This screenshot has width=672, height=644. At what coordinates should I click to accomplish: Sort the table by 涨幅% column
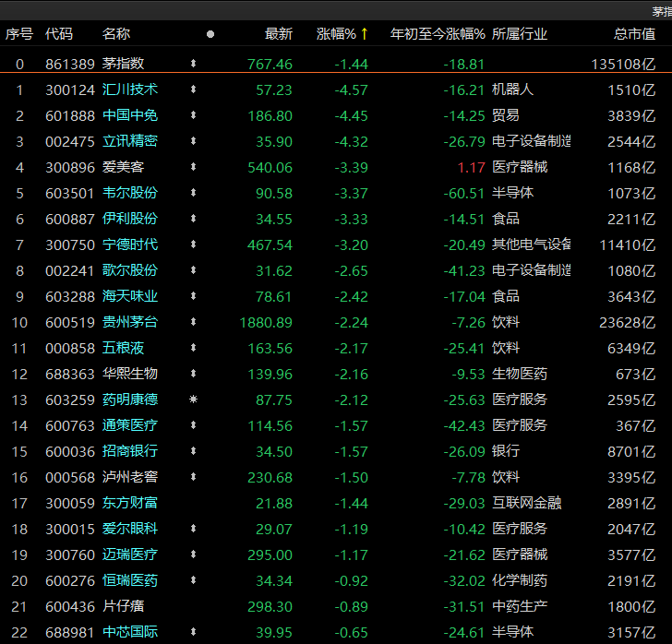336,34
